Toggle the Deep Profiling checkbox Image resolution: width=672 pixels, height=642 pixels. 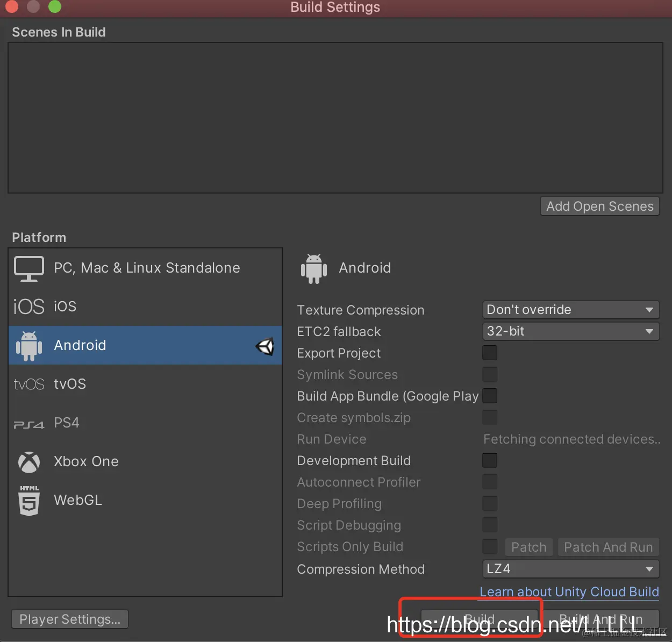490,503
